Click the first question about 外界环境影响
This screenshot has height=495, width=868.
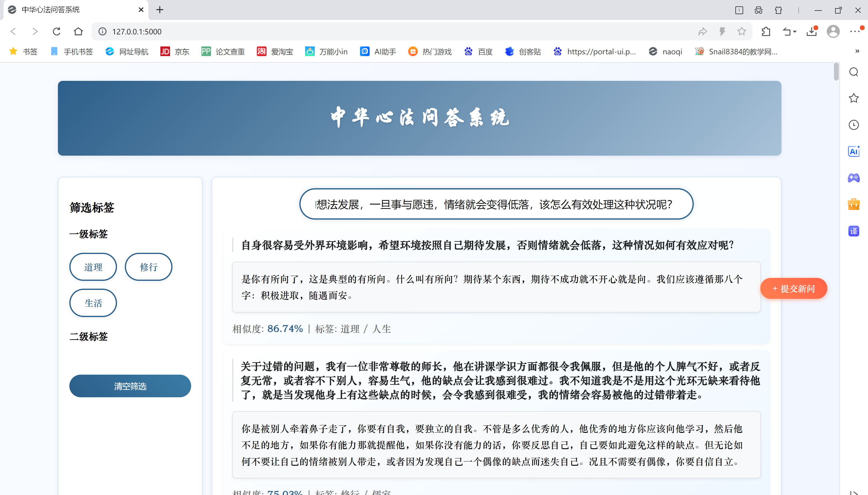pos(488,245)
